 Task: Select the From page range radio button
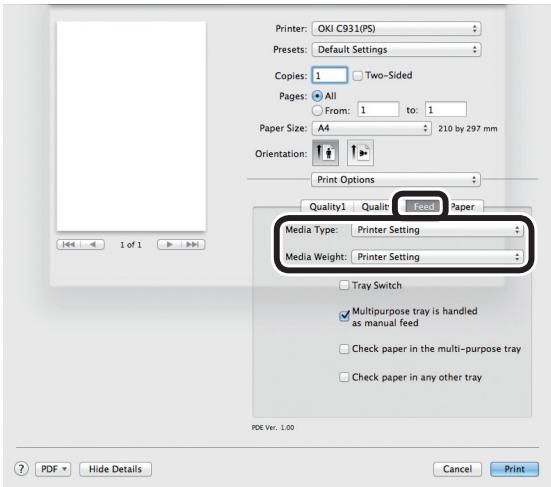pyautogui.click(x=317, y=110)
